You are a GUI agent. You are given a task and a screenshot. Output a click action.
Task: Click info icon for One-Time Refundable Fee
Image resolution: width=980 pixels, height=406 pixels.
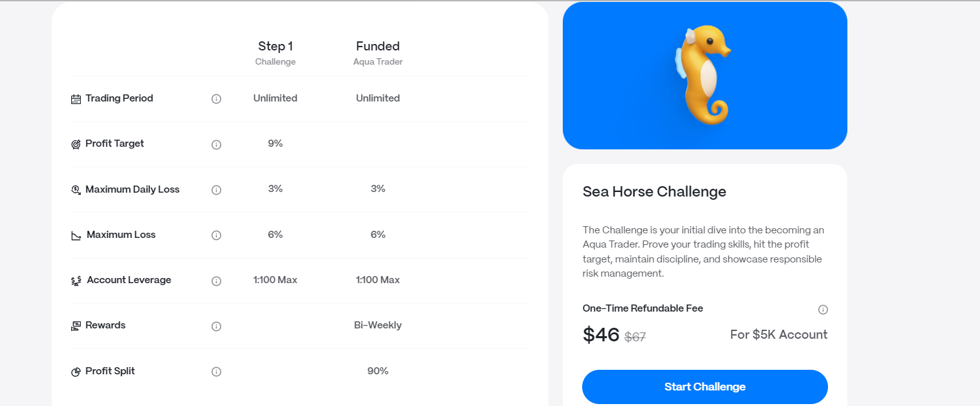pyautogui.click(x=823, y=310)
